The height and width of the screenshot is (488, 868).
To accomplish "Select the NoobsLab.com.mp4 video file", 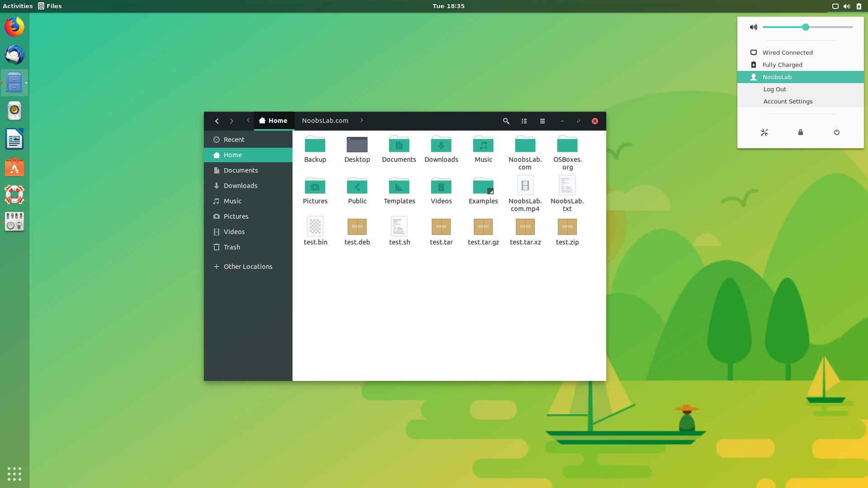I will pyautogui.click(x=525, y=186).
